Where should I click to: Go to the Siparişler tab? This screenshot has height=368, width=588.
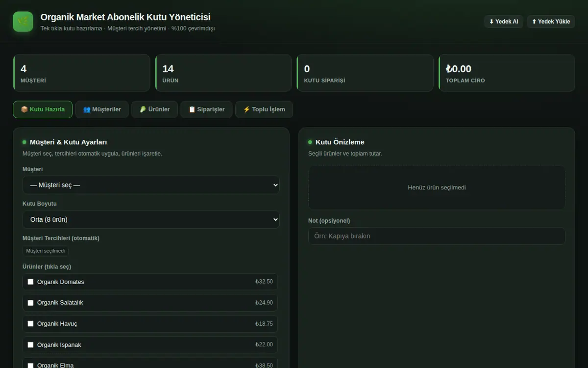pos(206,109)
